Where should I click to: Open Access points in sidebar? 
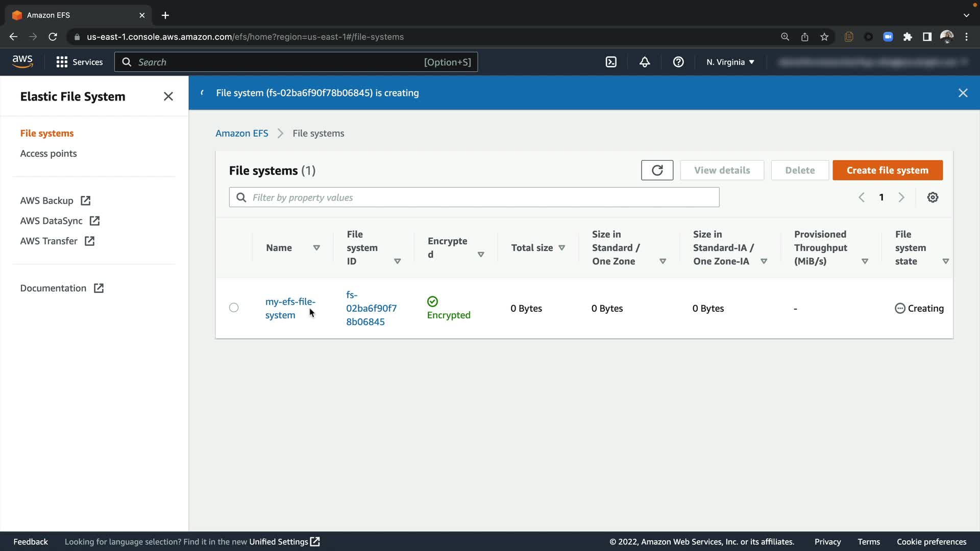(48, 154)
